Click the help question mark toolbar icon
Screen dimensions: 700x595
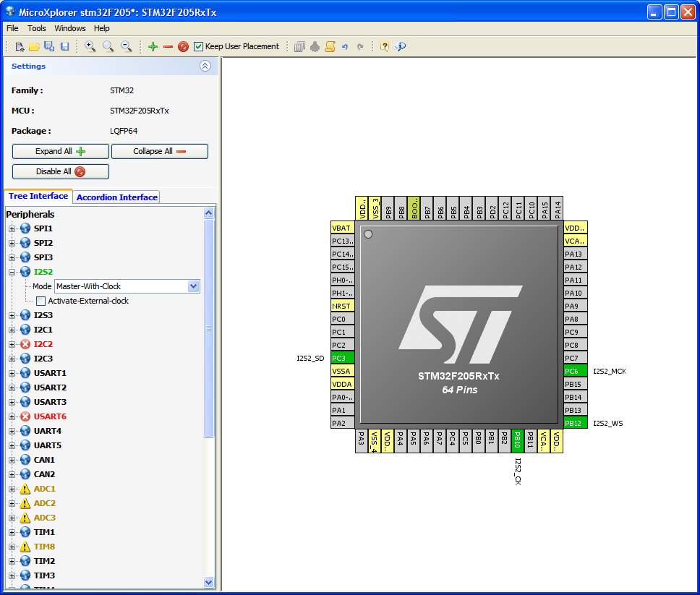click(385, 46)
